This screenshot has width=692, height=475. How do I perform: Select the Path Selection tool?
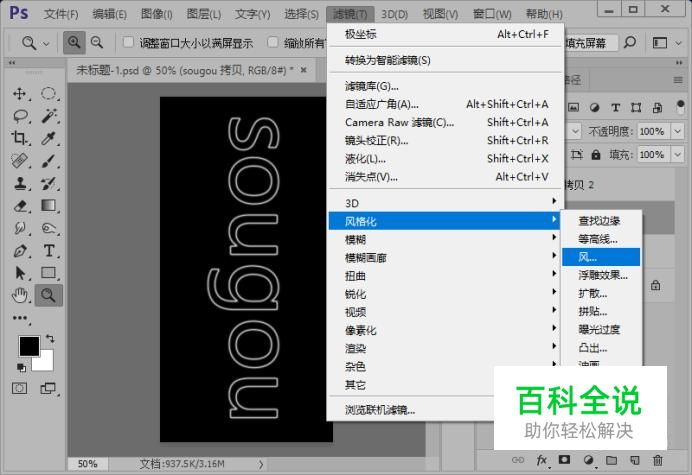point(19,273)
